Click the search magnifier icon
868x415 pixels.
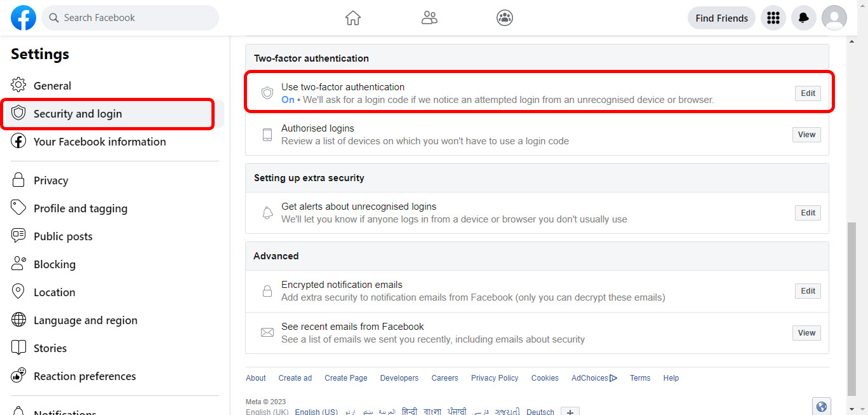point(54,18)
